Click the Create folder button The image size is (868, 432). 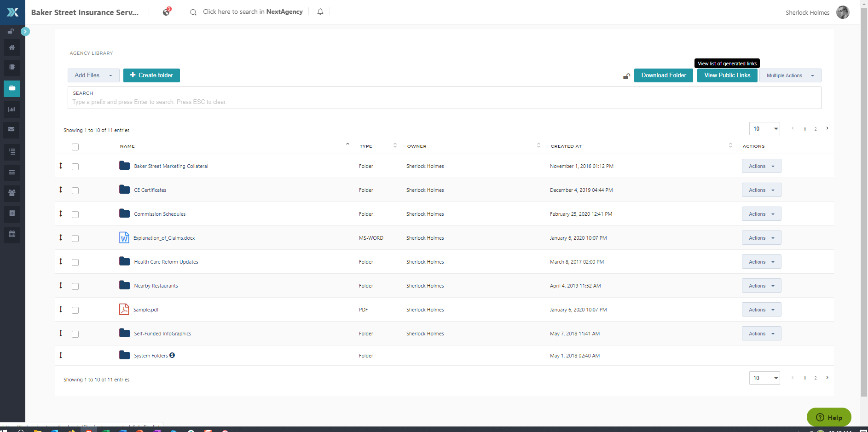tap(151, 75)
